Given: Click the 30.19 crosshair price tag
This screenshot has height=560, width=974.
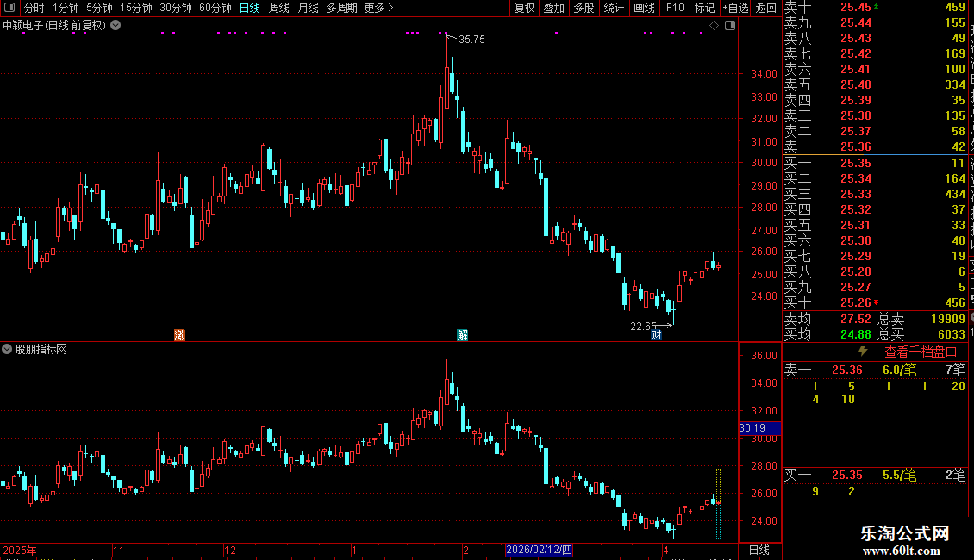Looking at the screenshot, I should click(x=759, y=428).
